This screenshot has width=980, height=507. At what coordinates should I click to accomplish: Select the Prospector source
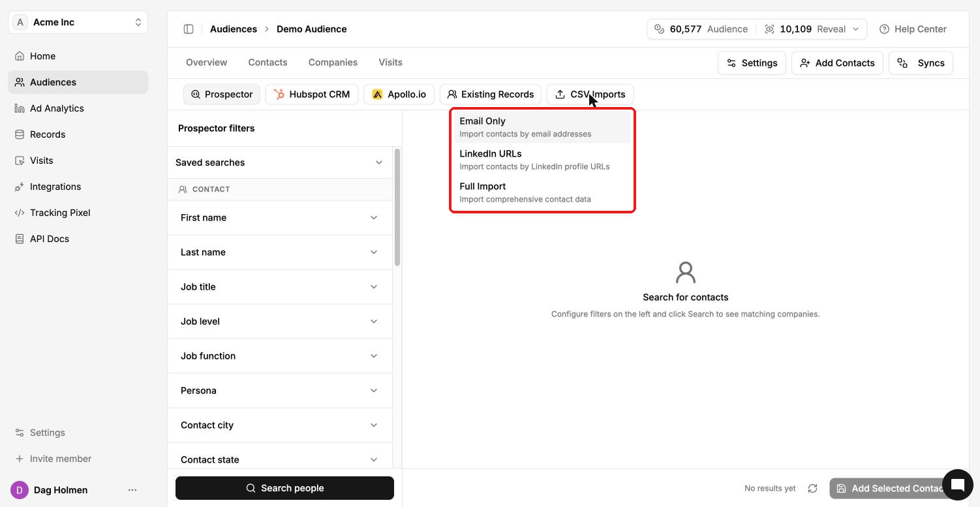[x=222, y=94]
